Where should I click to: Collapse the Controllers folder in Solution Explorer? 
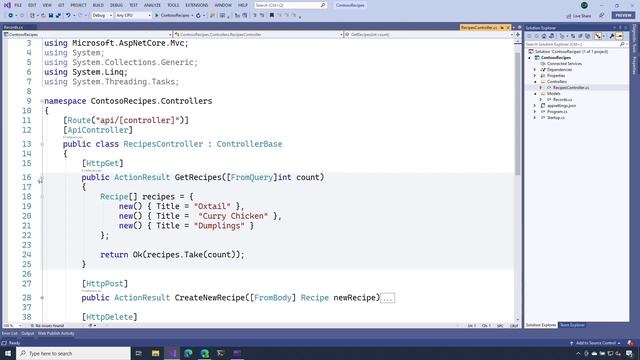535,82
